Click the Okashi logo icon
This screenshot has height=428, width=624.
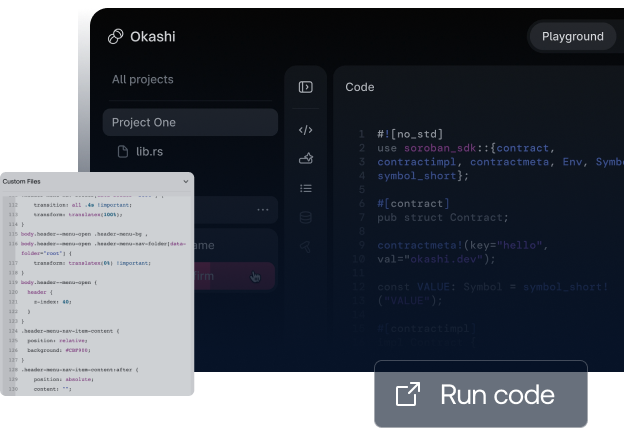point(115,37)
